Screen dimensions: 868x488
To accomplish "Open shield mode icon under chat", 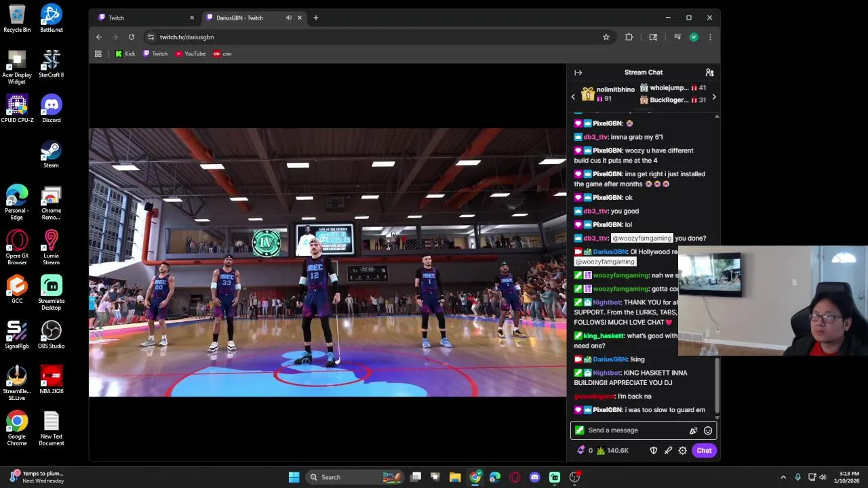I will point(654,451).
